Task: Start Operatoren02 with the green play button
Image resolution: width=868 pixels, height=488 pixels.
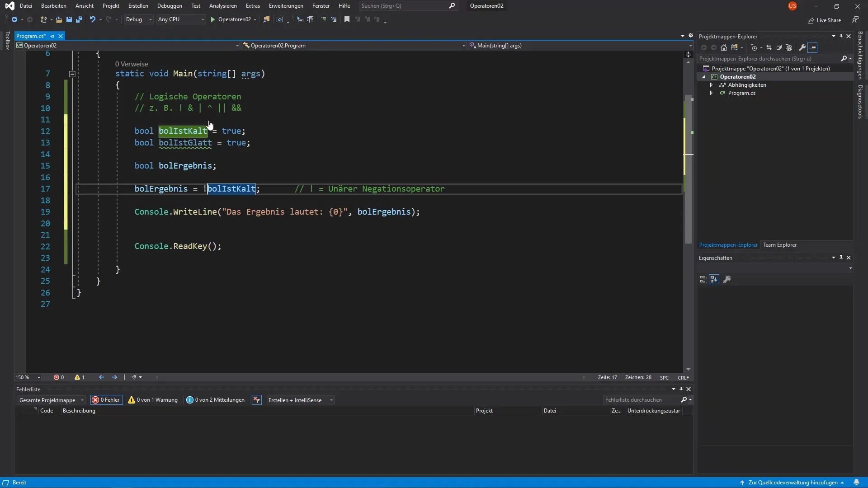Action: (x=213, y=19)
